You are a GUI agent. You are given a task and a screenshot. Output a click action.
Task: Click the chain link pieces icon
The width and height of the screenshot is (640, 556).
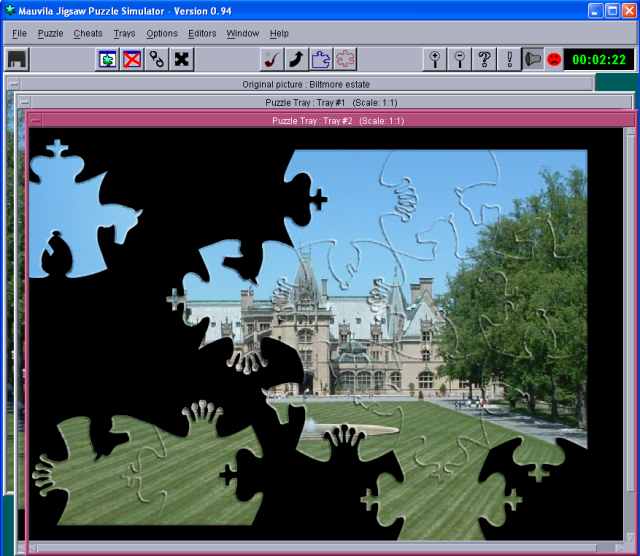tap(157, 59)
